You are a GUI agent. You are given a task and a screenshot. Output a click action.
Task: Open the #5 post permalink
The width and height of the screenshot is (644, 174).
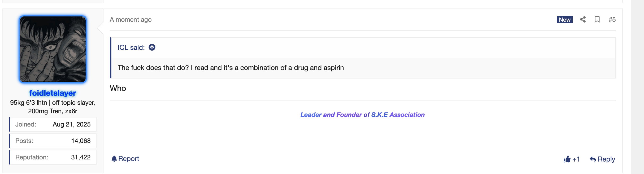pos(612,20)
